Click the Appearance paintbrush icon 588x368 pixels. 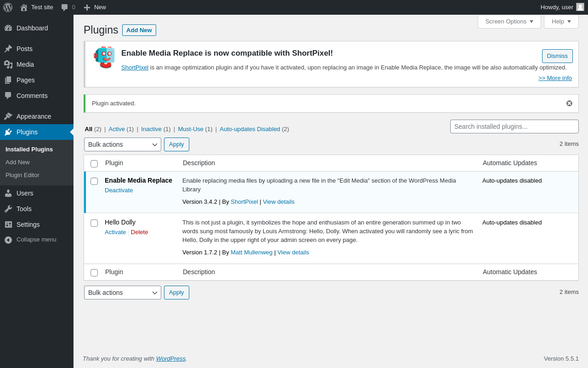tap(8, 116)
